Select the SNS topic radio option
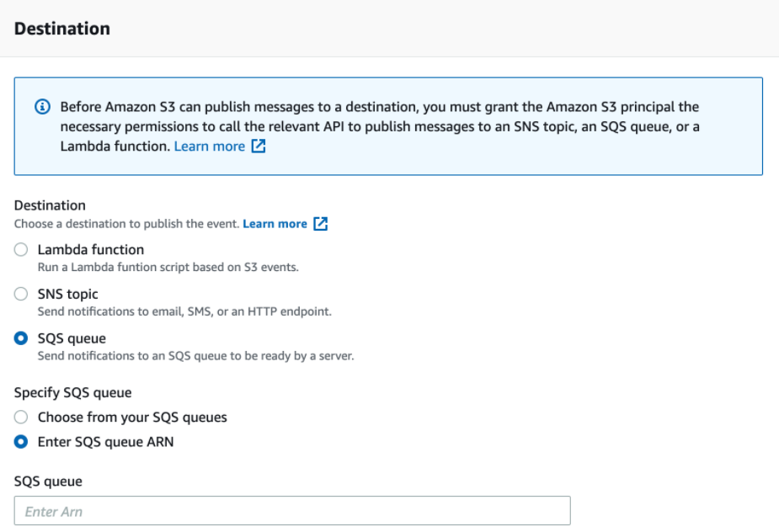The image size is (779, 532). tap(21, 294)
